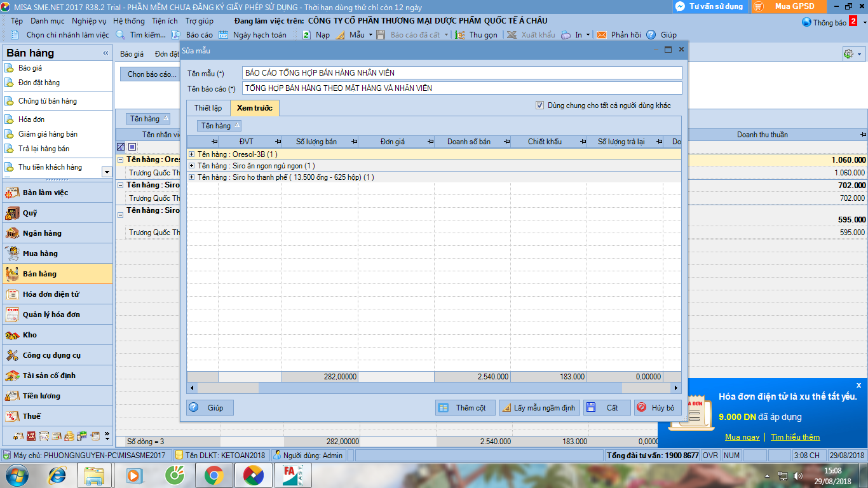This screenshot has width=868, height=488.
Task: Click the Tư vấn sử dụng button
Action: point(710,6)
